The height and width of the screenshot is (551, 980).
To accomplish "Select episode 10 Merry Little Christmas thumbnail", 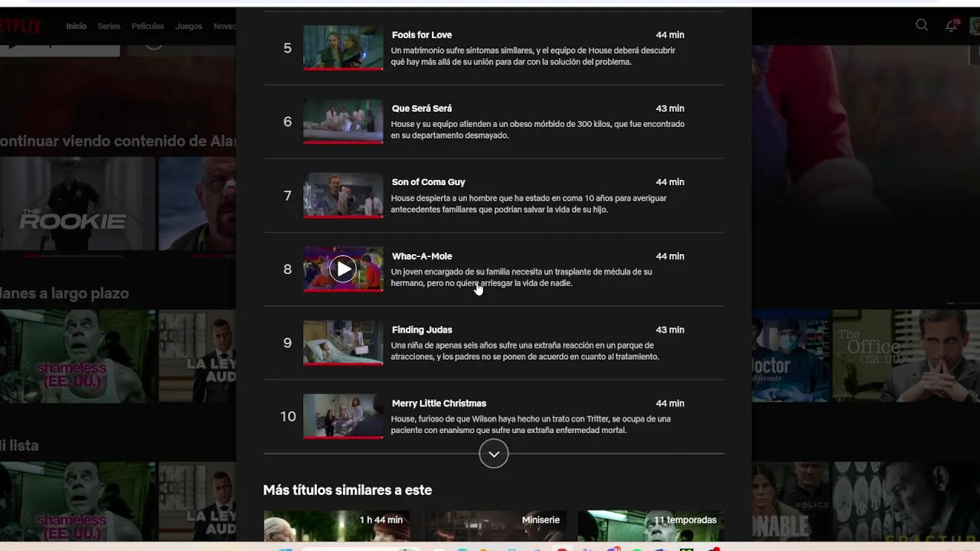I will click(x=343, y=416).
